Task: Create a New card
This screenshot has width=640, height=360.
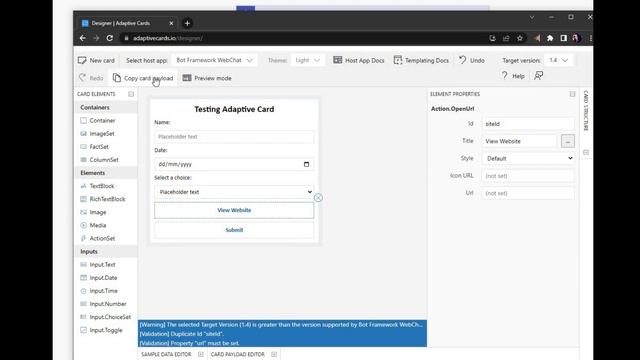Action: click(96, 60)
